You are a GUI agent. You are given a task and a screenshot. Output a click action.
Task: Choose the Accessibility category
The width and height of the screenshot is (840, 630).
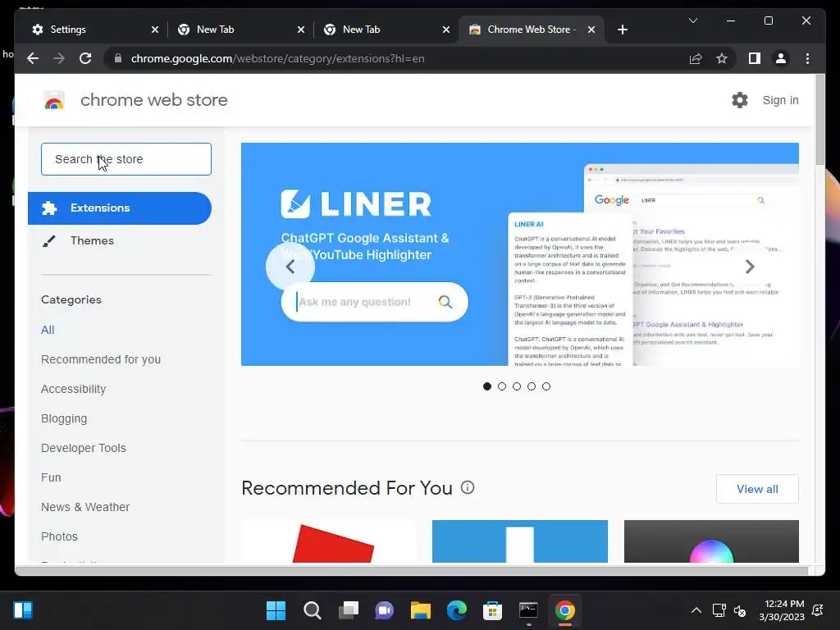(73, 389)
